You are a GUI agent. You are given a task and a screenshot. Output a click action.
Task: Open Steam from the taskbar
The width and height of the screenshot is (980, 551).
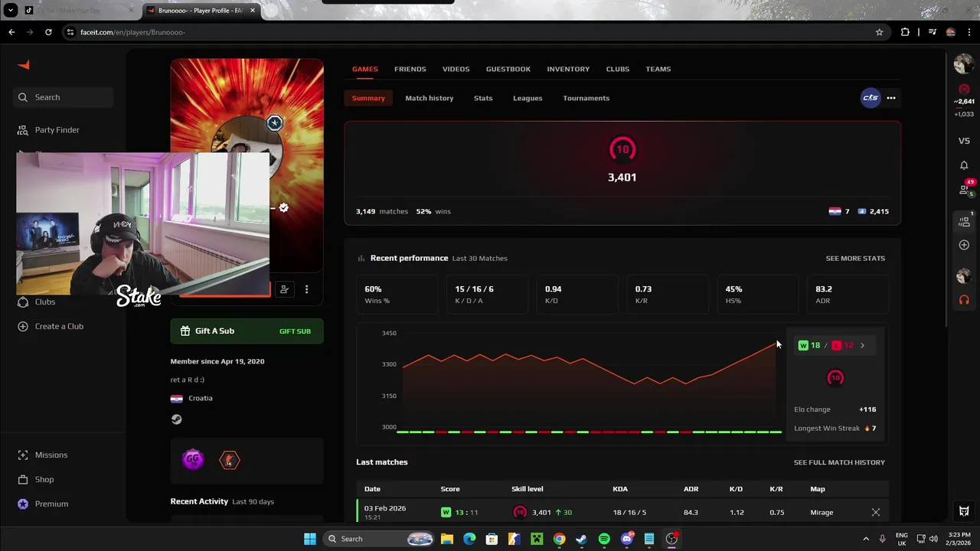click(581, 539)
